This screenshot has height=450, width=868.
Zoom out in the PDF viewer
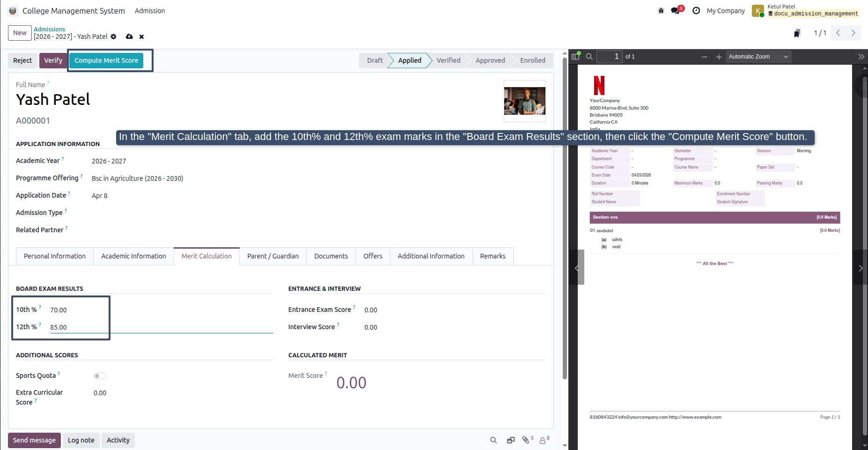(704, 57)
